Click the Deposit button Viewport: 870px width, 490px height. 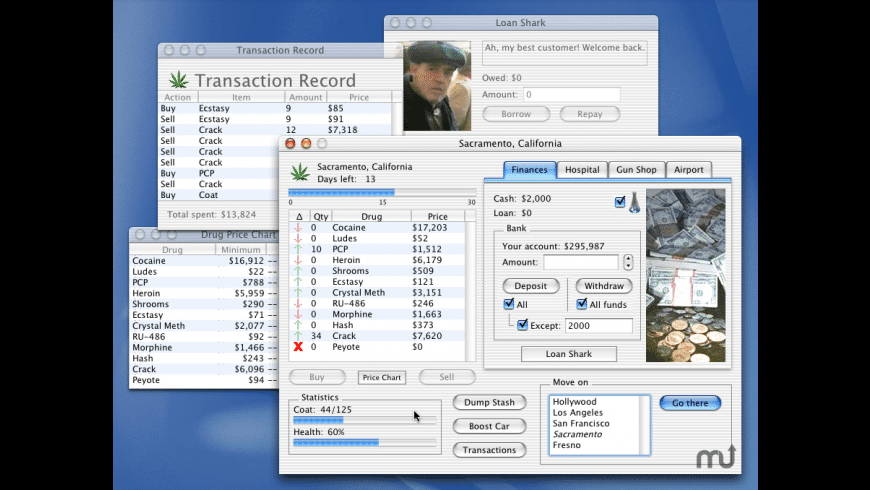click(531, 286)
